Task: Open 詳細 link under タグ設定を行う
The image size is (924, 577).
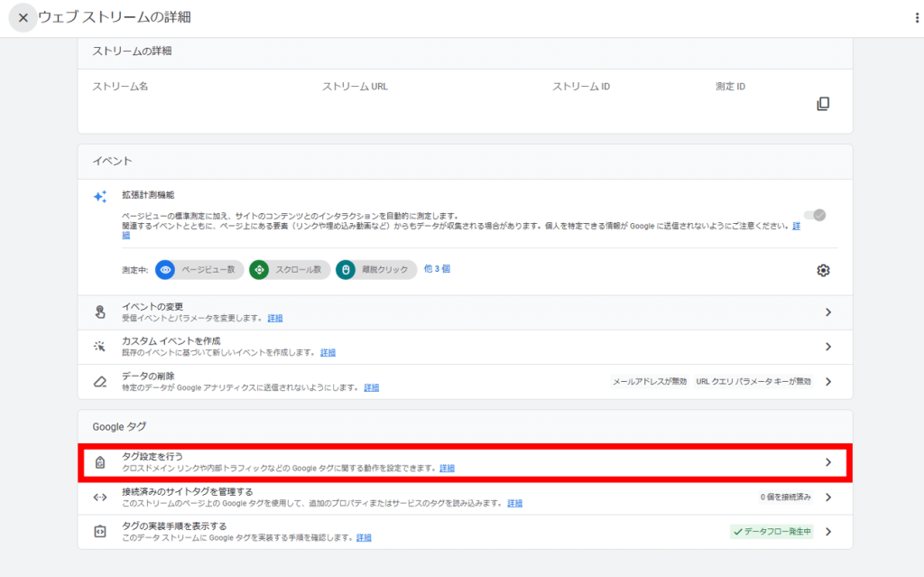Action: tap(448, 469)
